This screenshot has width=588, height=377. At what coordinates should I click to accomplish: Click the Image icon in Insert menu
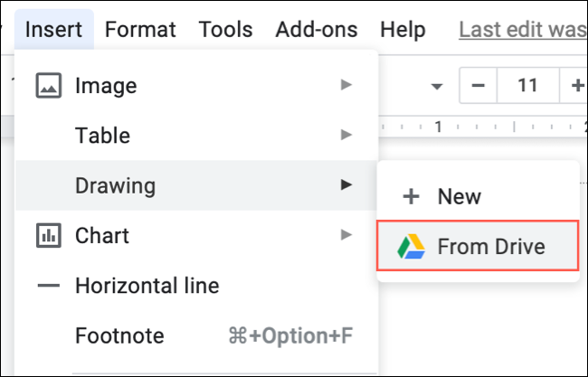[x=48, y=86]
